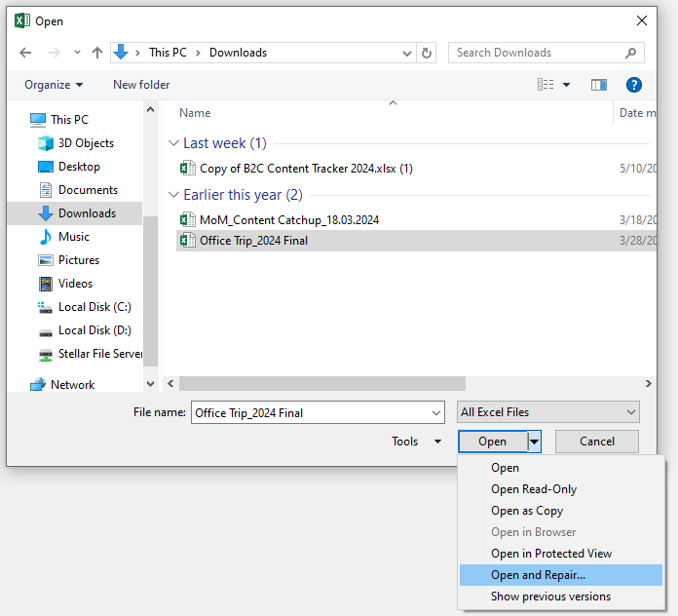Open the Help question mark icon
The image size is (678, 616).
pos(634,85)
